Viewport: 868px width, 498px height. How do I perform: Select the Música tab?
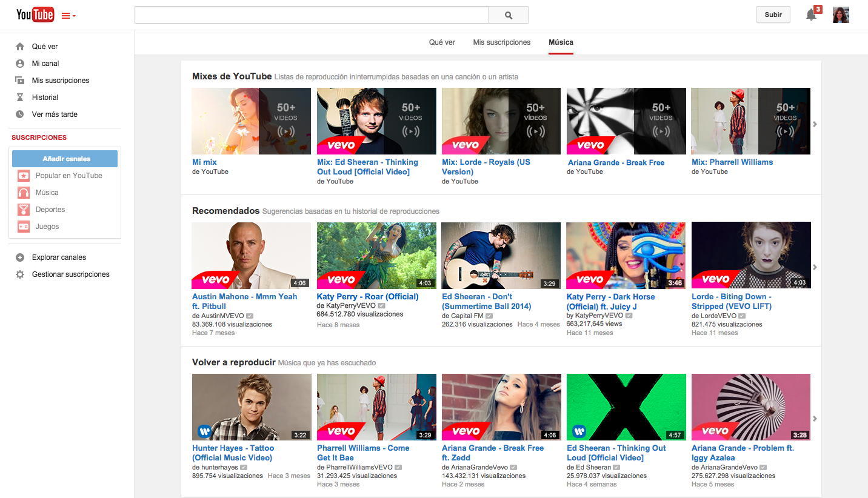point(561,42)
